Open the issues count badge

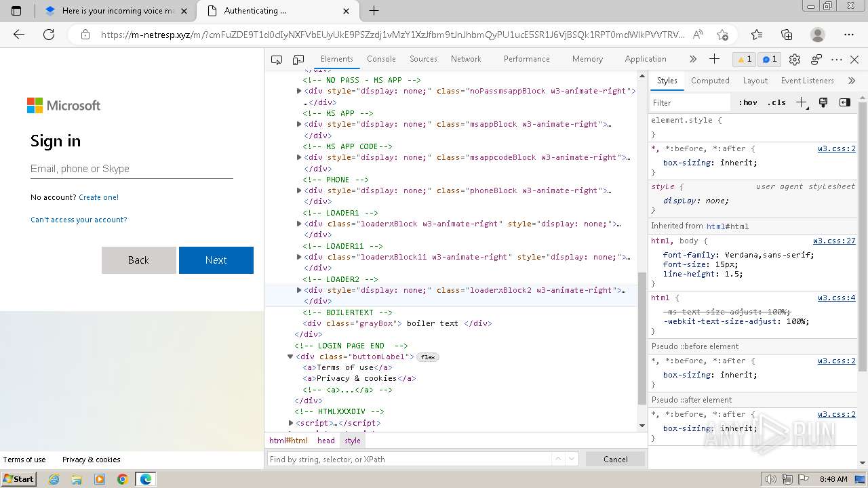click(770, 59)
